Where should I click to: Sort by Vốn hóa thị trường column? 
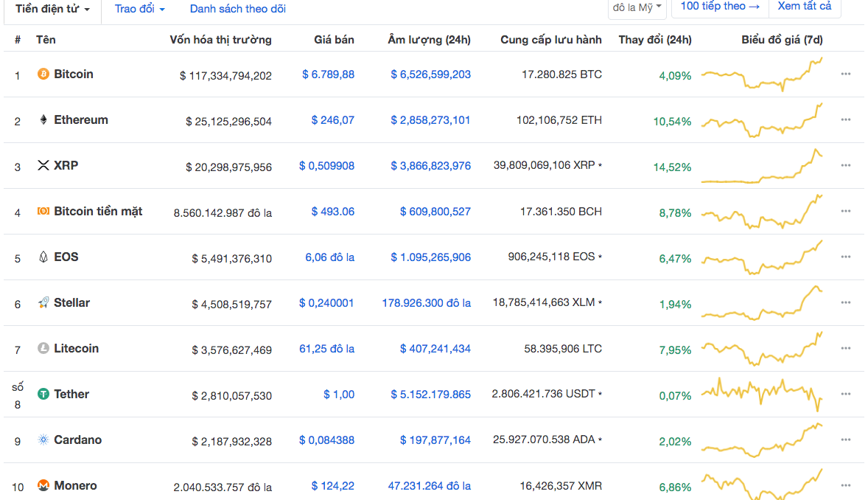tap(220, 40)
